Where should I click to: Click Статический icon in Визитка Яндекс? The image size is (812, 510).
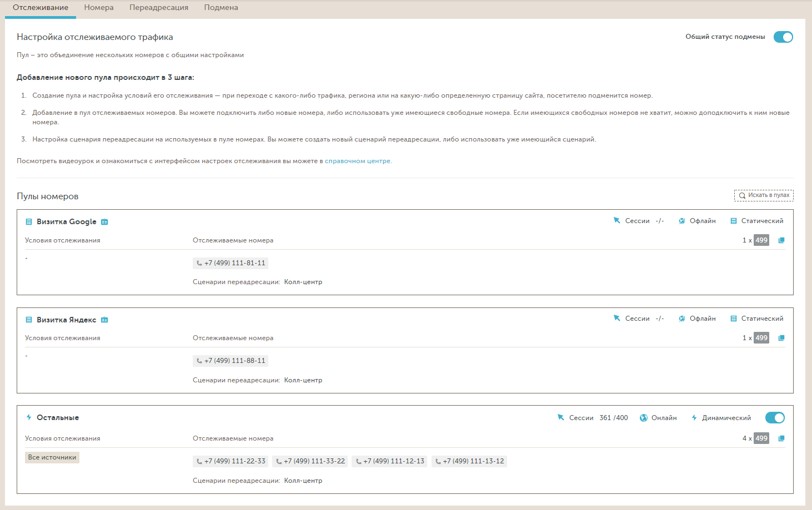(734, 319)
